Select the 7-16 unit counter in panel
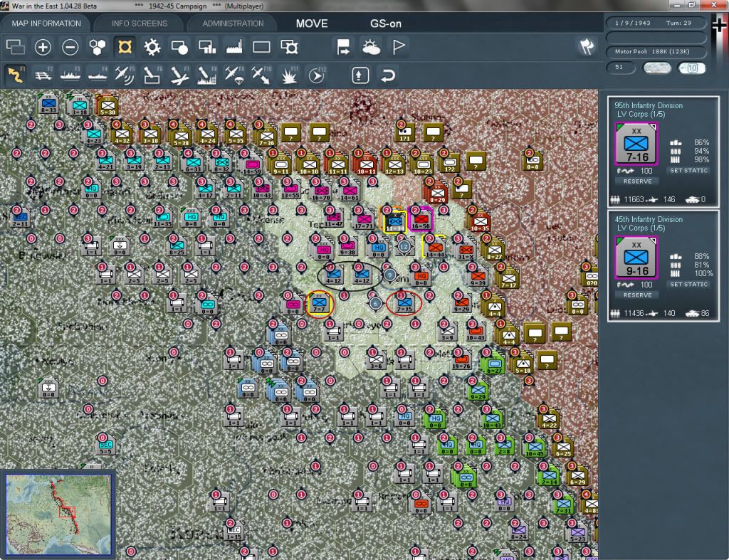729x560 pixels. point(636,144)
